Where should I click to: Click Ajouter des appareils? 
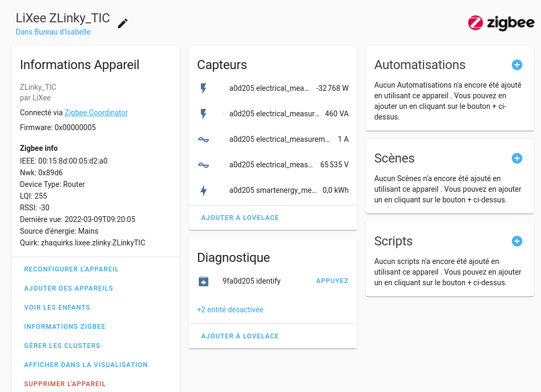coord(69,288)
